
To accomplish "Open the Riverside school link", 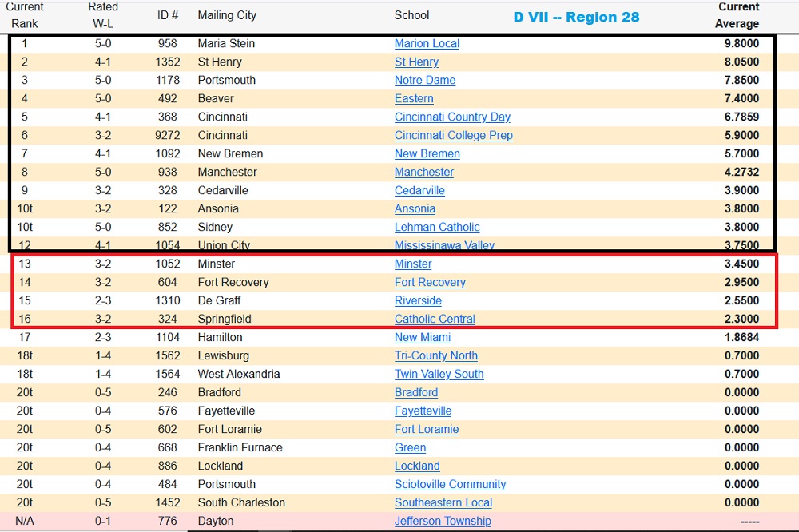I will (x=418, y=301).
